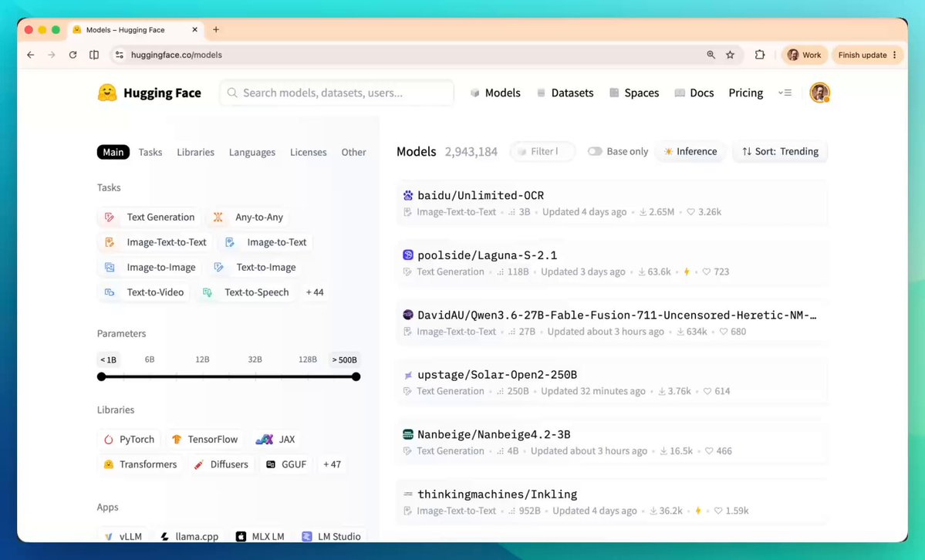Open Spaces in the top navigation
The width and height of the screenshot is (925, 560).
click(x=634, y=93)
